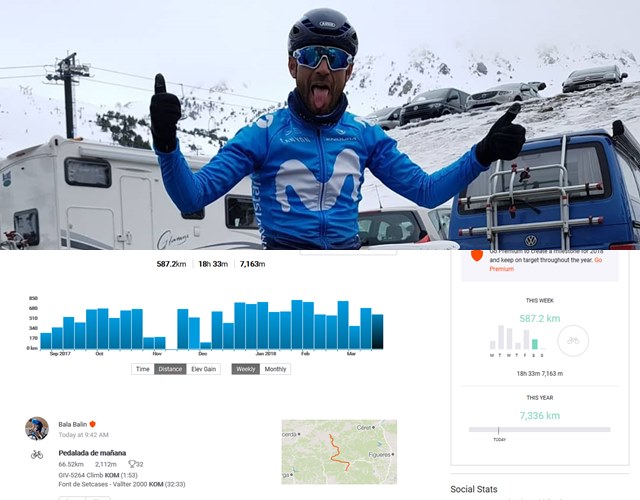Click the bicycle activity type icon
Viewport: 640px width, 500px height.
click(x=37, y=454)
